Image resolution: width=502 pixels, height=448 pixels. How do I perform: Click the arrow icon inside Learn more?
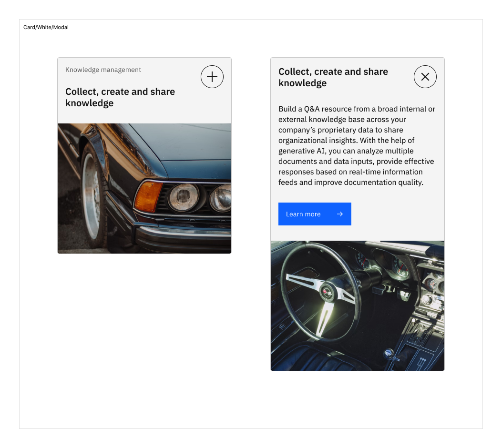340,214
